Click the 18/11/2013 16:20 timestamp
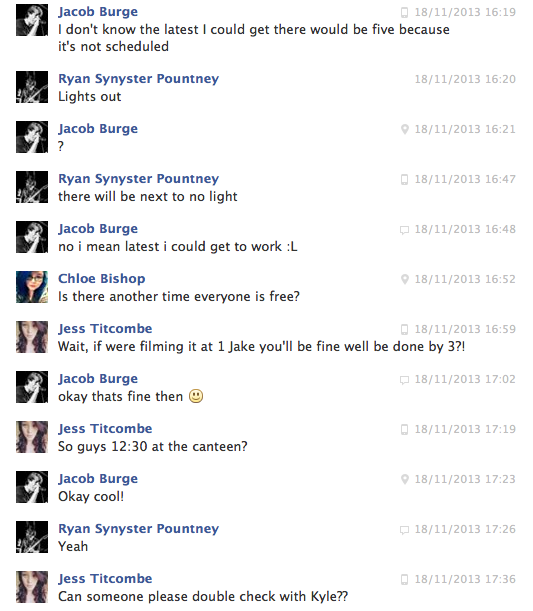Screen dimensions: 533x611 (465, 79)
